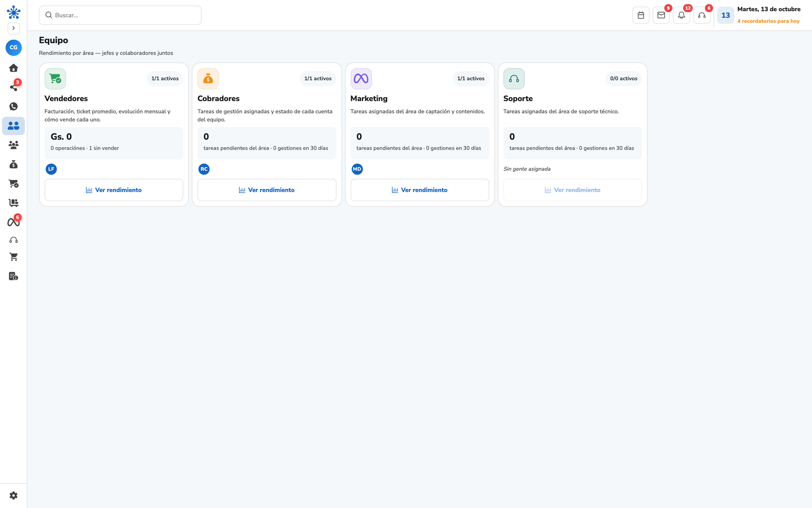Go to home in the sidebar
The width and height of the screenshot is (812, 508).
[x=14, y=68]
